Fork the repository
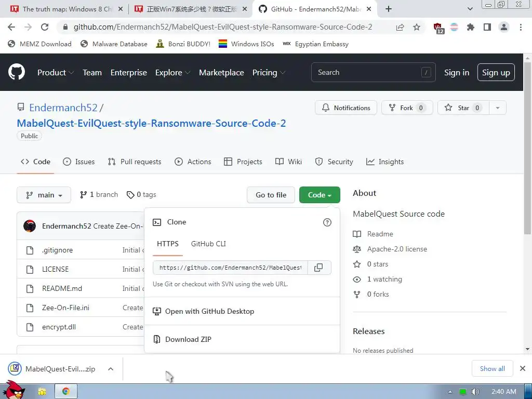Image resolution: width=532 pixels, height=399 pixels. [x=407, y=108]
